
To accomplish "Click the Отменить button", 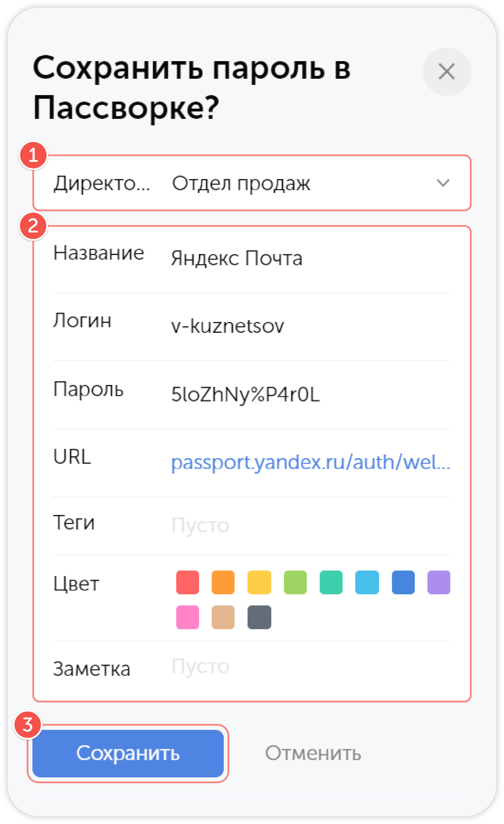I will pyautogui.click(x=313, y=753).
